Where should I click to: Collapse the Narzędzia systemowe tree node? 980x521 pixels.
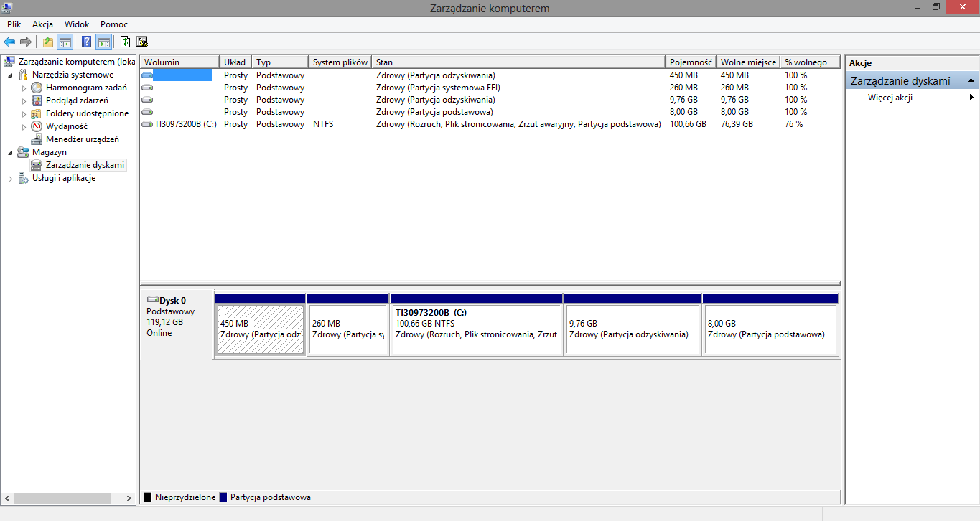(x=10, y=75)
